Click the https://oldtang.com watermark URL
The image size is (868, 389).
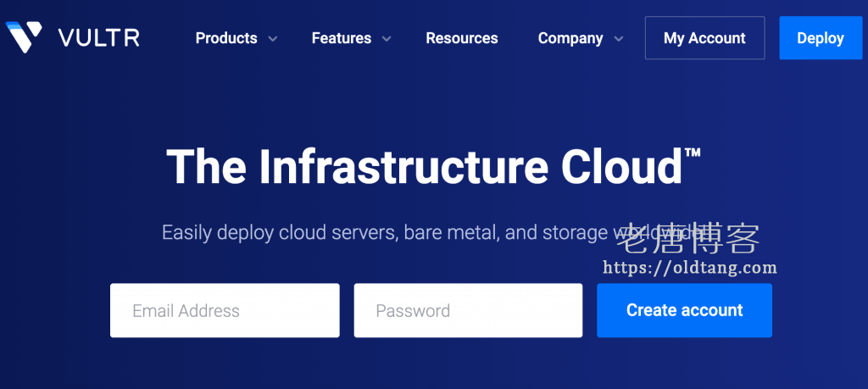(x=689, y=268)
